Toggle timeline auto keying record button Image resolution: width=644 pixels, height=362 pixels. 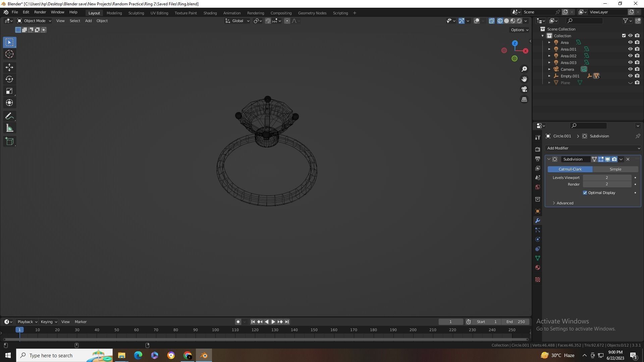238,322
